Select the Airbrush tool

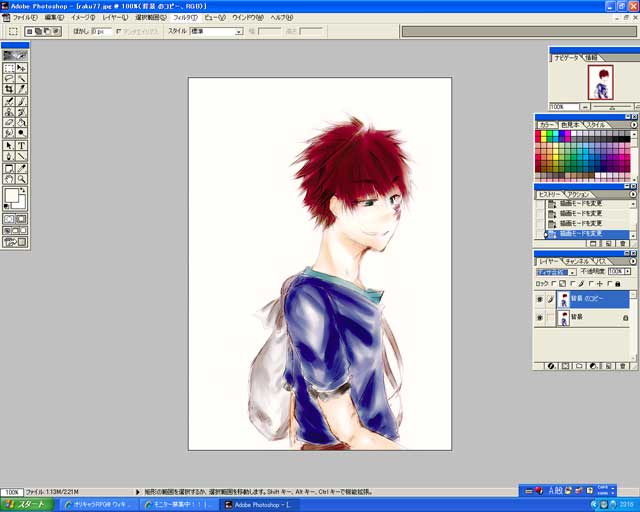(x=9, y=101)
